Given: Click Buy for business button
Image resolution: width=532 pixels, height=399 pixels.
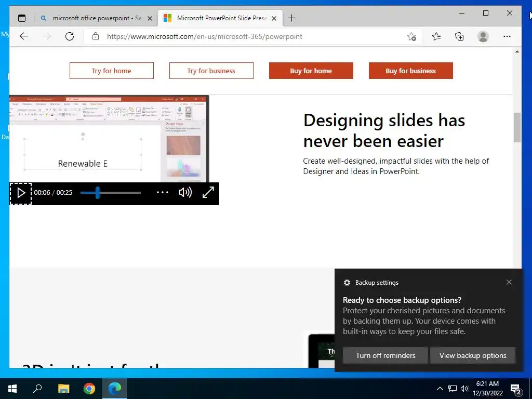Looking at the screenshot, I should click(x=410, y=71).
